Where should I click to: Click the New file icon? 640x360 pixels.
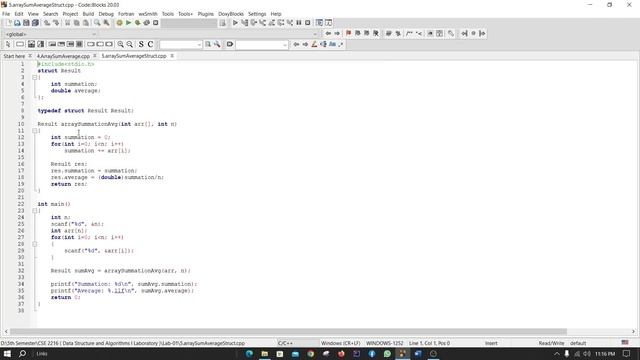tap(9, 23)
